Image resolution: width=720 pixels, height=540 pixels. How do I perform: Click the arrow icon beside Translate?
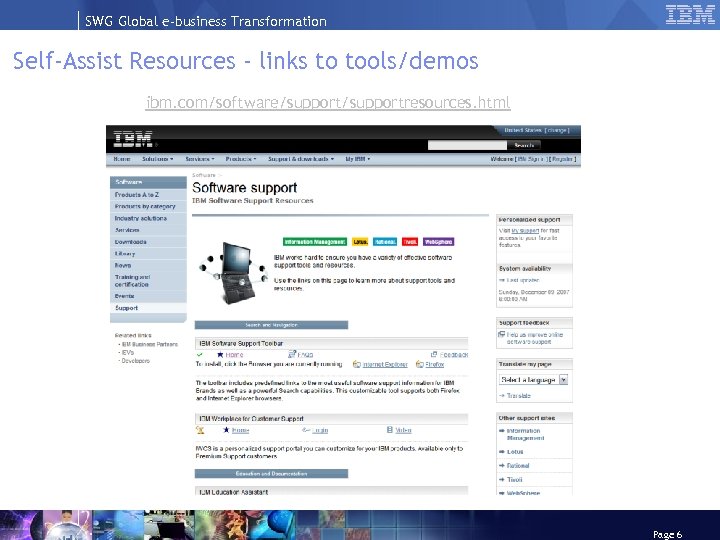coord(501,395)
